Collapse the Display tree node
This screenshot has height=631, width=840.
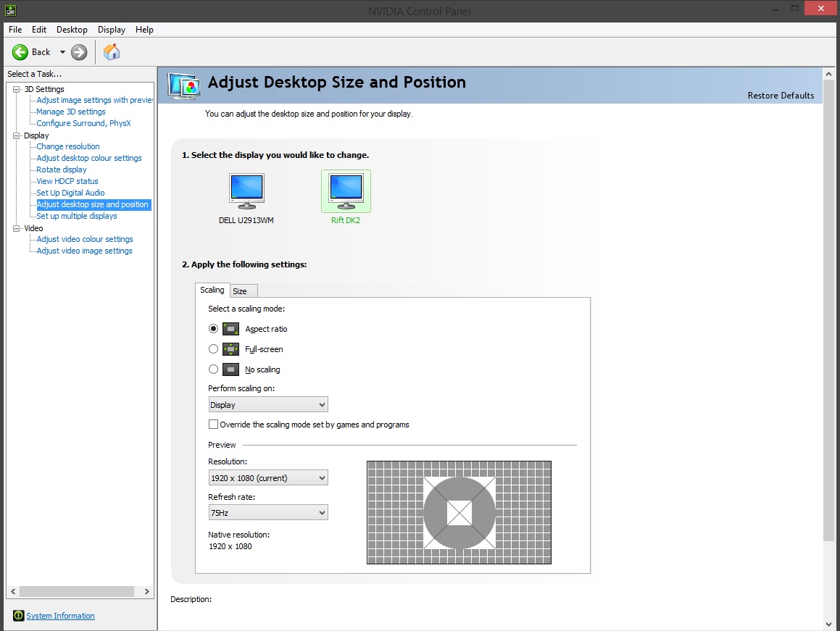coord(17,135)
